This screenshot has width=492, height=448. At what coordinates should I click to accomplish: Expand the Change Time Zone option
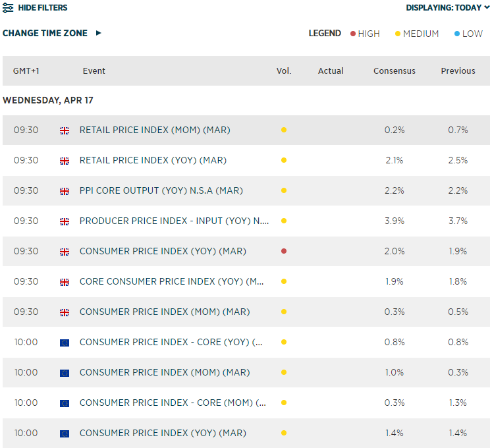(52, 33)
